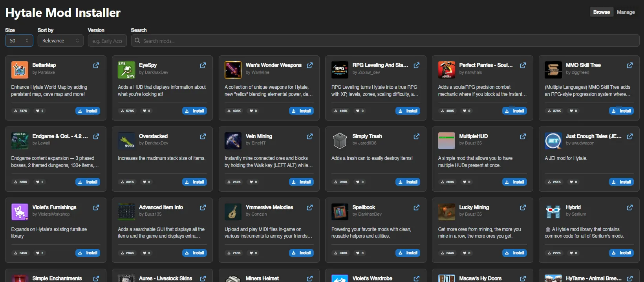Screen dimensions: 644x282
Task: Open Perfect Parries external link icon
Action: point(523,66)
